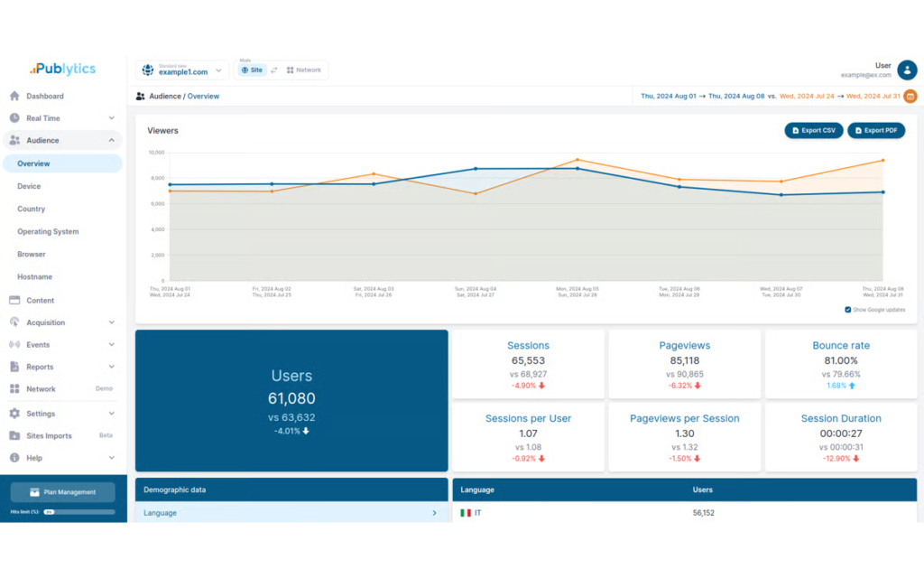The width and height of the screenshot is (924, 578).
Task: Click the Real Time clock icon
Action: click(14, 118)
